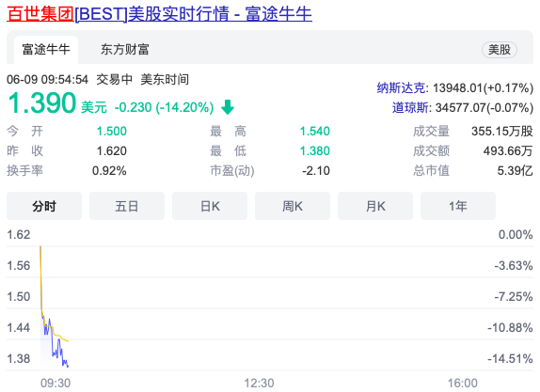Click the 今开 value 1.500
The image size is (540, 392).
coord(112,131)
